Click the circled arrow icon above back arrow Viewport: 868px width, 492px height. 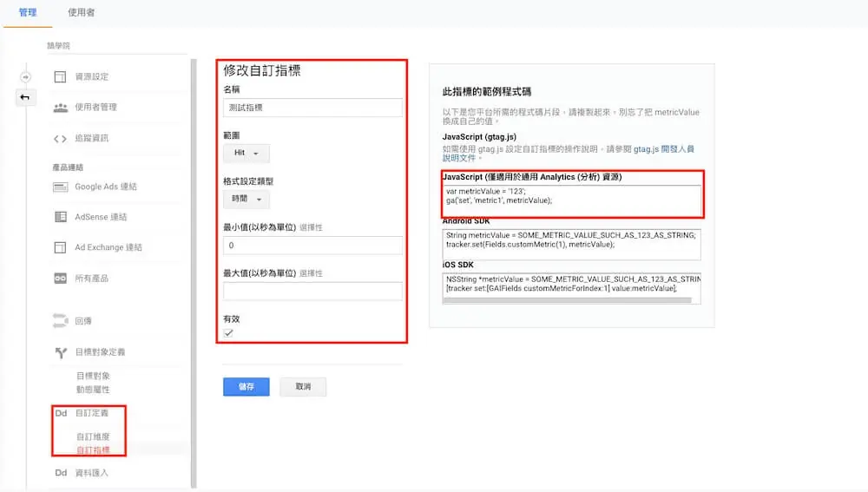25,77
